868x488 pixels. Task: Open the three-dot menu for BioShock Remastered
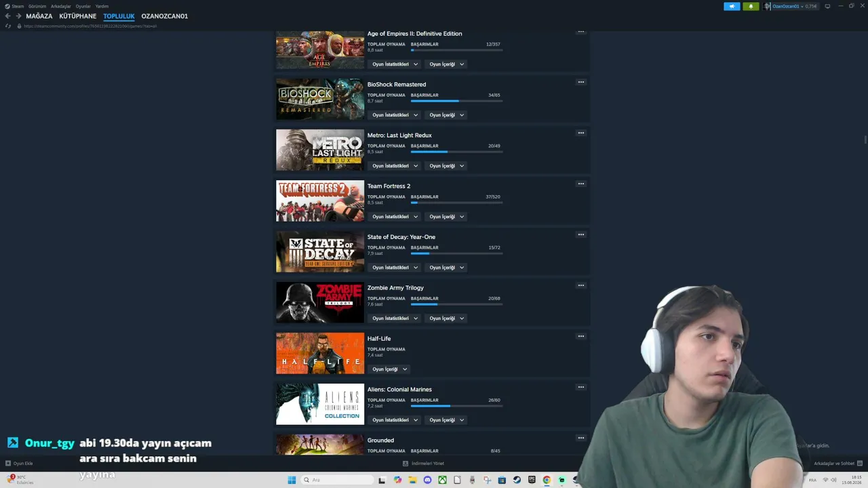[x=580, y=82]
